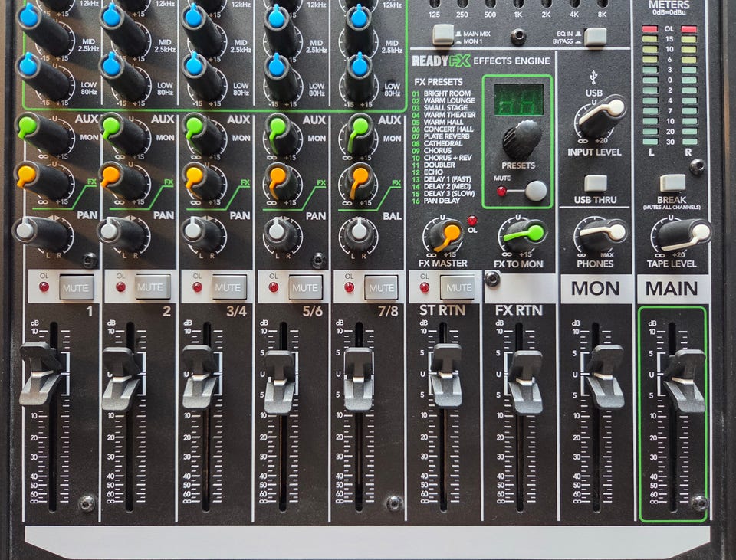
Task: Tap the round effects MUTE button below PRESETS
Action: coord(536,191)
